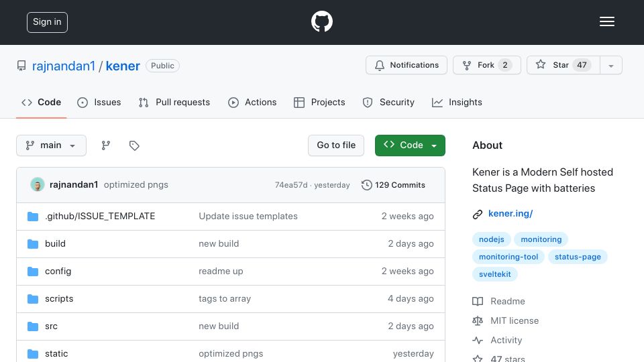
Task: Click the Go to file button
Action: tap(336, 145)
